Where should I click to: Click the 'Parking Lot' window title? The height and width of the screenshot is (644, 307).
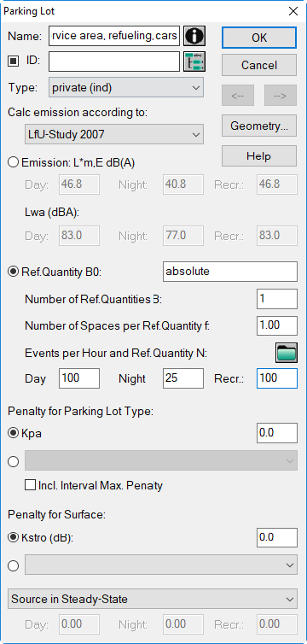[29, 11]
